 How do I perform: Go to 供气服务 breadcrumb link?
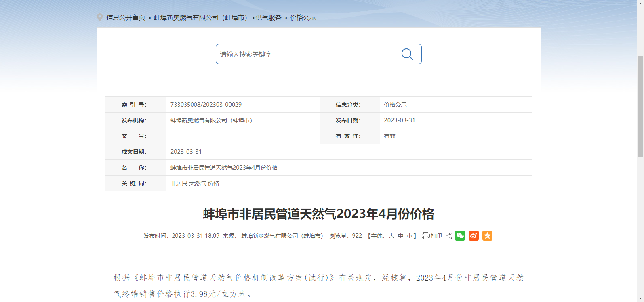point(269,17)
